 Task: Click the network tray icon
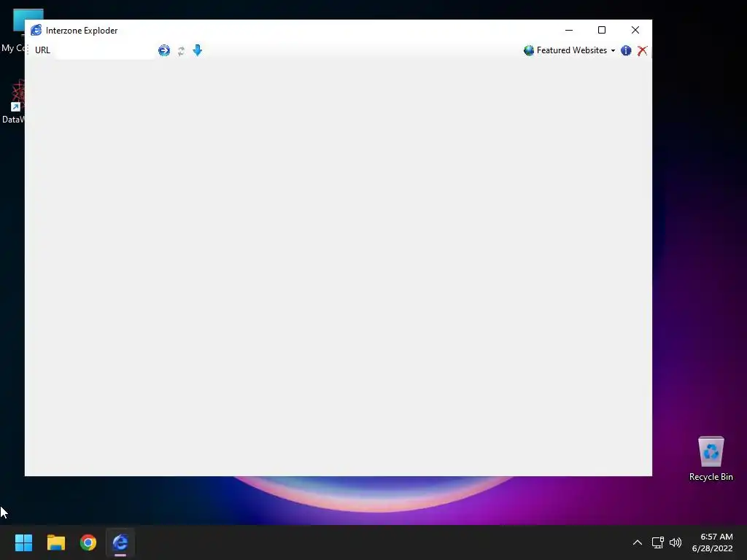pyautogui.click(x=657, y=542)
